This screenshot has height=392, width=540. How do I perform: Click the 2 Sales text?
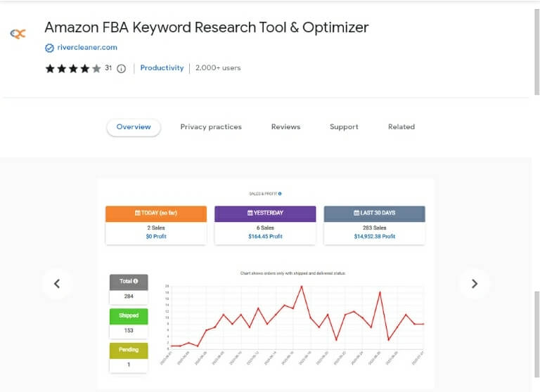click(x=156, y=228)
